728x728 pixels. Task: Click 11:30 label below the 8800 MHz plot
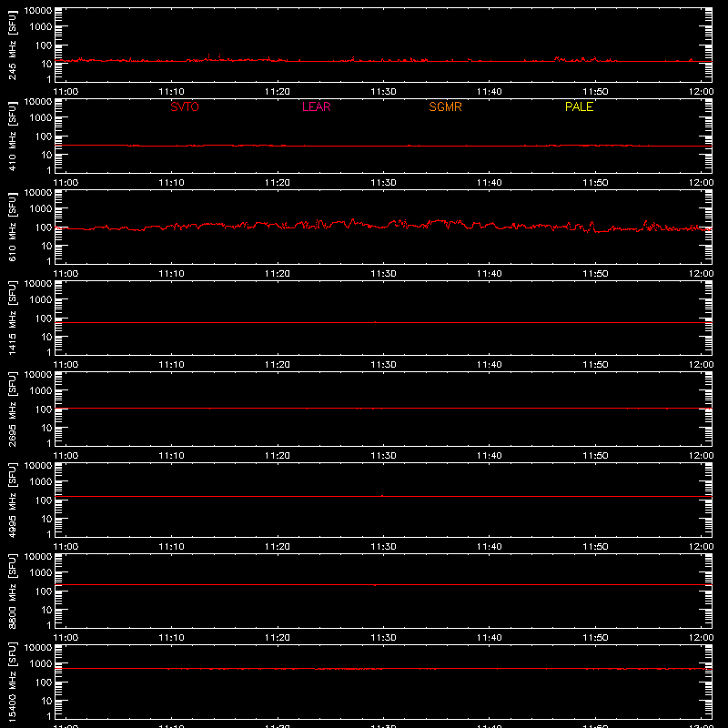click(x=383, y=638)
